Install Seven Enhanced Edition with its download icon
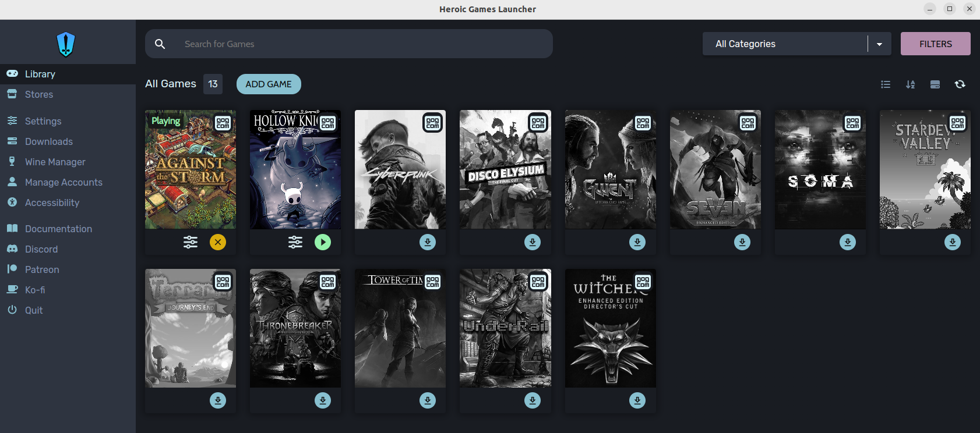Image resolution: width=980 pixels, height=433 pixels. pos(742,242)
